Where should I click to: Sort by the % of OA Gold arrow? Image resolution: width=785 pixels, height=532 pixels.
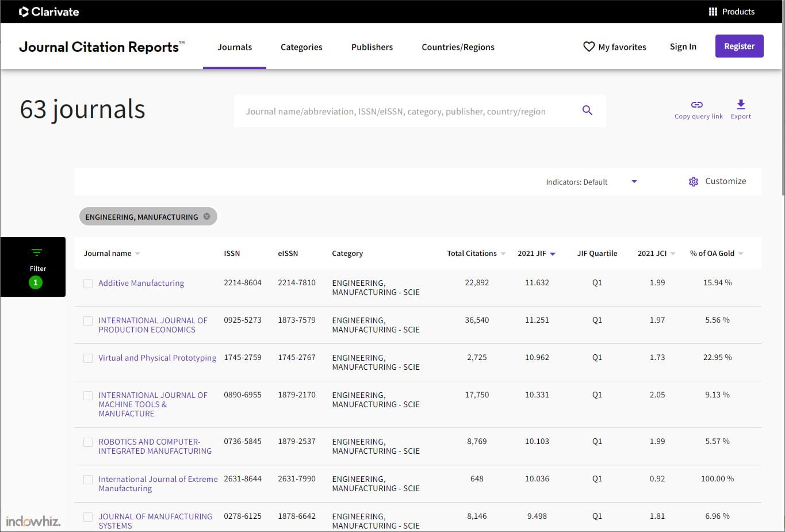coord(741,254)
